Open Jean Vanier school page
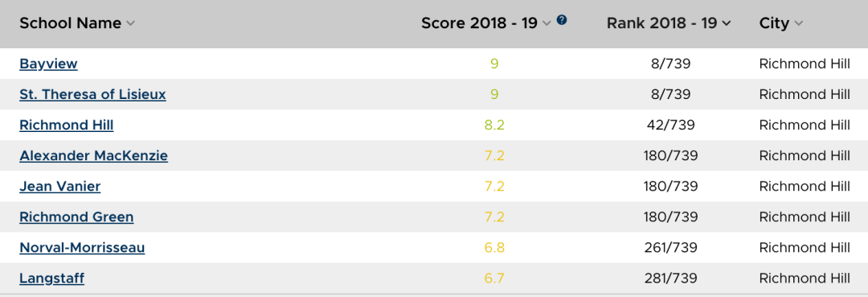868x297 pixels. pos(59,186)
